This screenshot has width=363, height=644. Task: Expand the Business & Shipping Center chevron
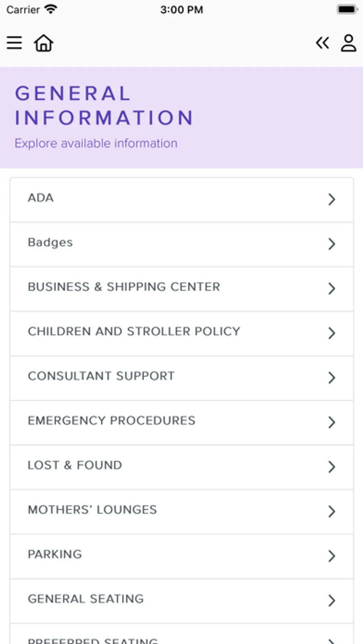coord(332,289)
